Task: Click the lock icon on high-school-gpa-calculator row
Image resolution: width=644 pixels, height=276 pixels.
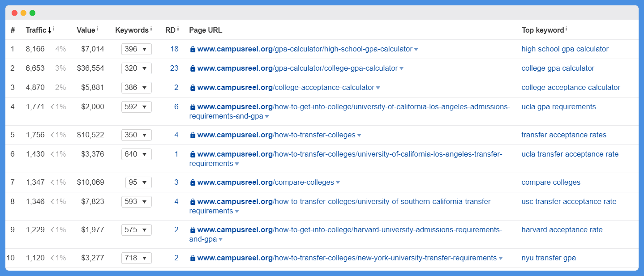Action: click(193, 49)
